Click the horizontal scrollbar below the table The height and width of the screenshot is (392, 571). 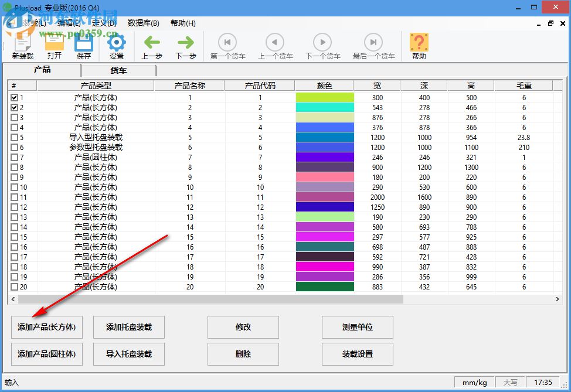click(205, 300)
